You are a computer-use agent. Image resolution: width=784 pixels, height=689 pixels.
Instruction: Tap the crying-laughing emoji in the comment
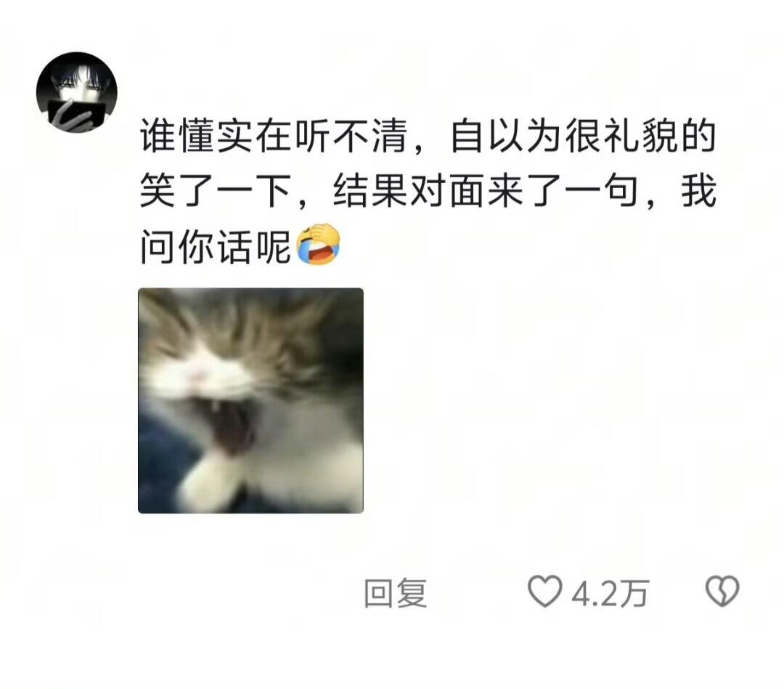[x=319, y=244]
